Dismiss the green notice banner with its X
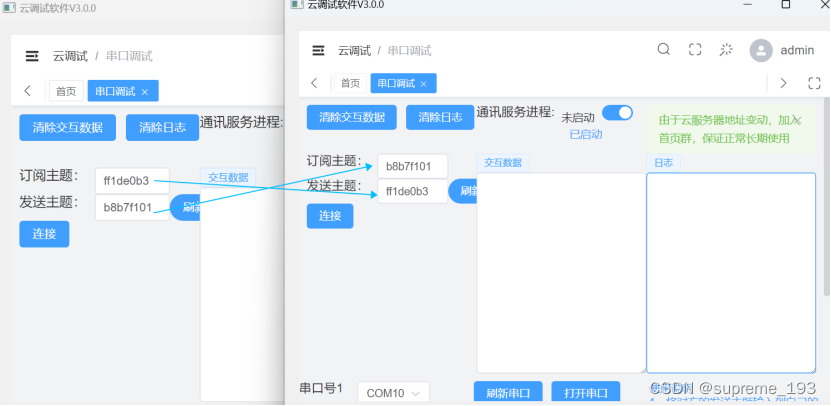The image size is (831, 406). (799, 121)
